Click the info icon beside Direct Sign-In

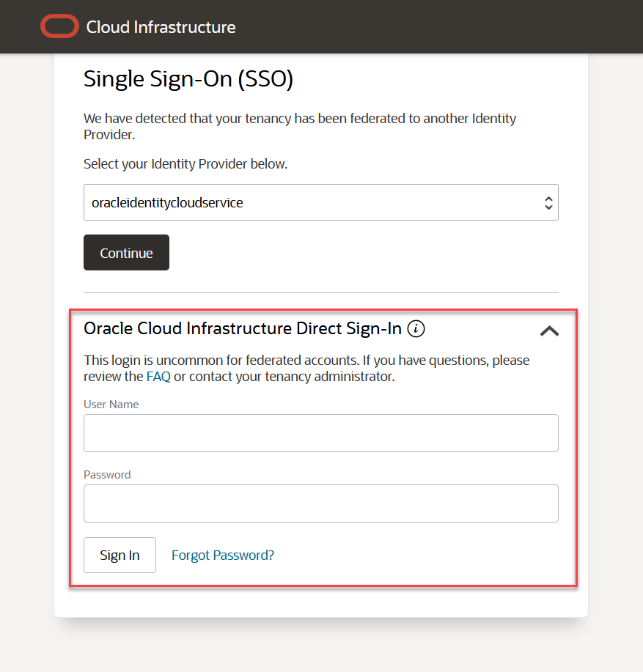[x=416, y=329]
